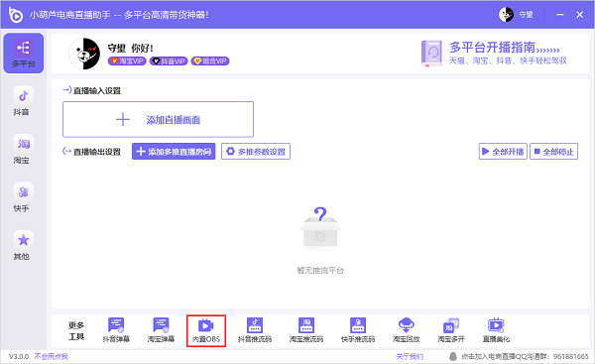Switch to the 抖音 sidebar tab

tap(23, 101)
